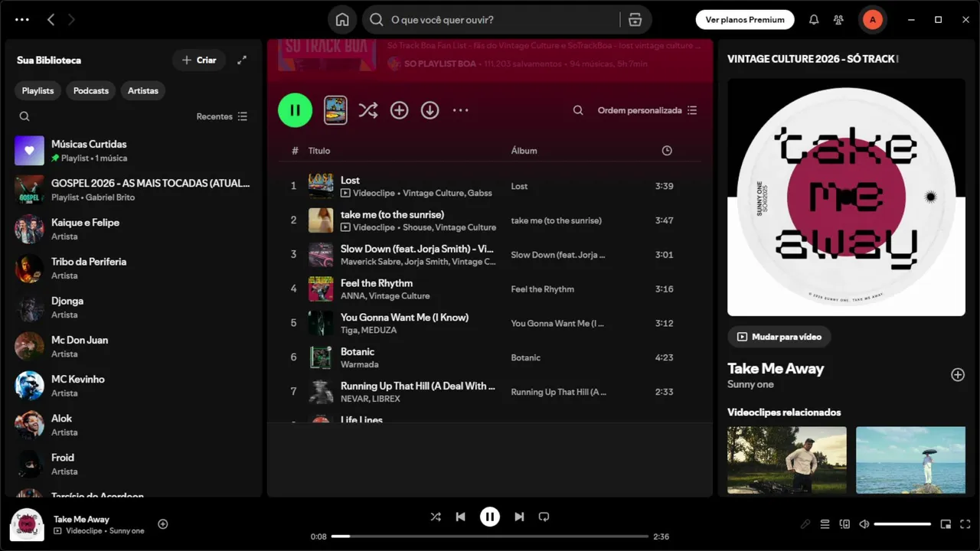Viewport: 980px width, 551px height.
Task: Go back with the left arrow
Action: 51,20
